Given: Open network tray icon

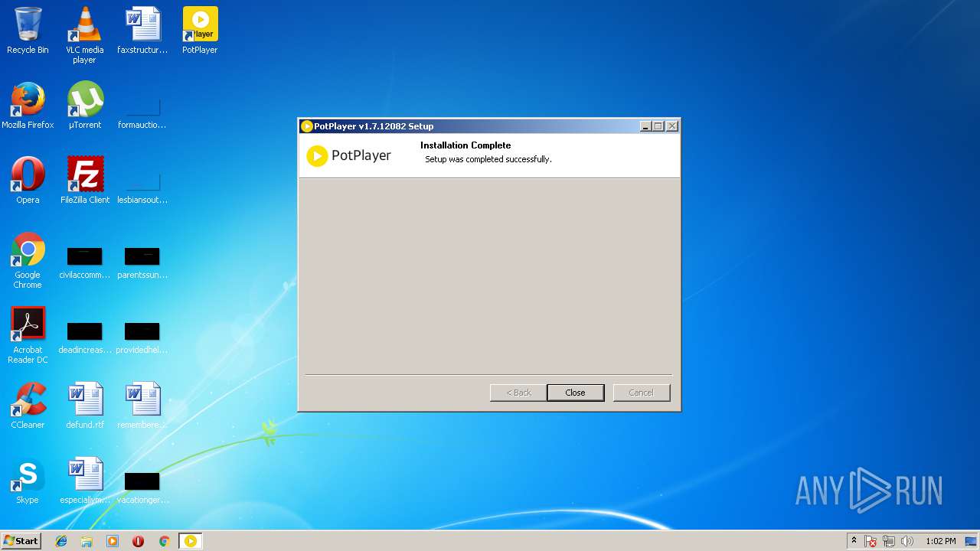Looking at the screenshot, I should [889, 541].
